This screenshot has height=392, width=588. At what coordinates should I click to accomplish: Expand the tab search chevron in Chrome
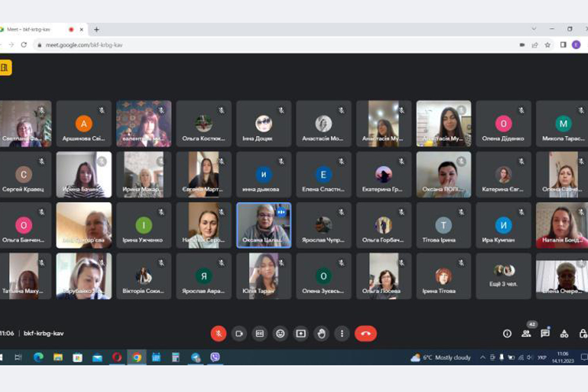(x=534, y=29)
